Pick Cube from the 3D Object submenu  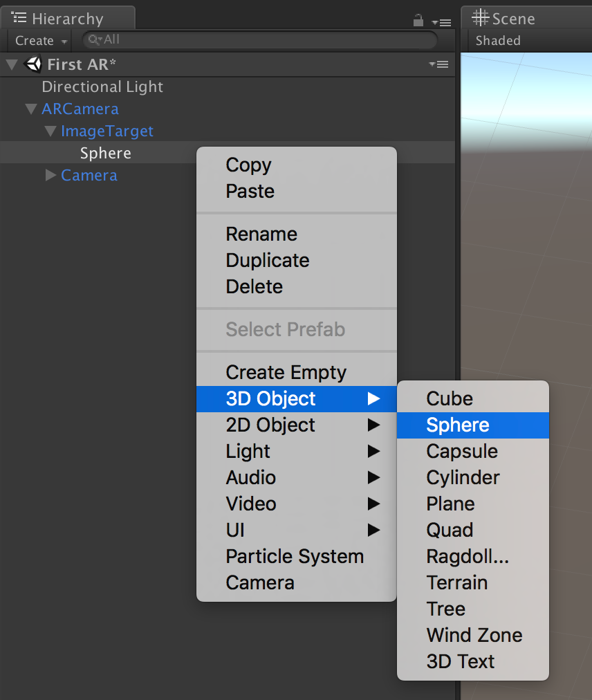(450, 399)
